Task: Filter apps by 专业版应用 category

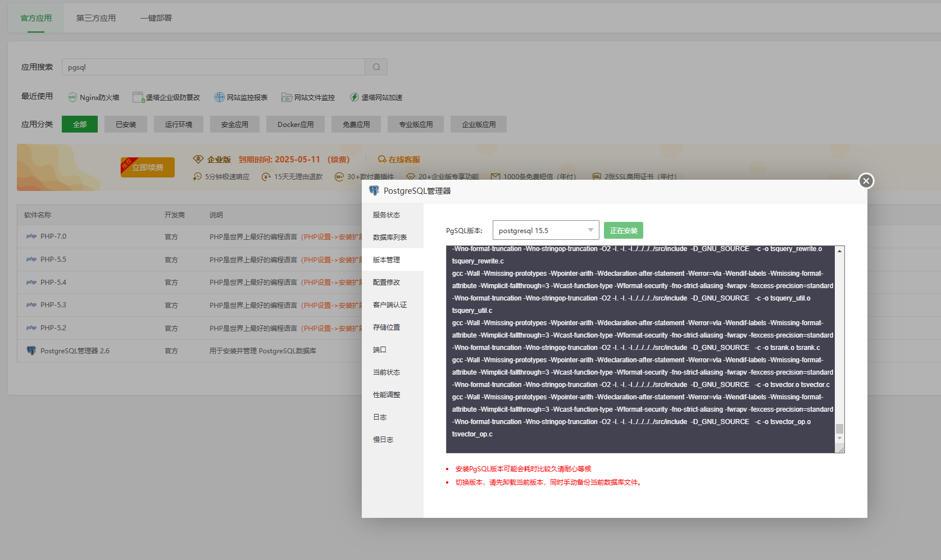Action: pyautogui.click(x=416, y=124)
